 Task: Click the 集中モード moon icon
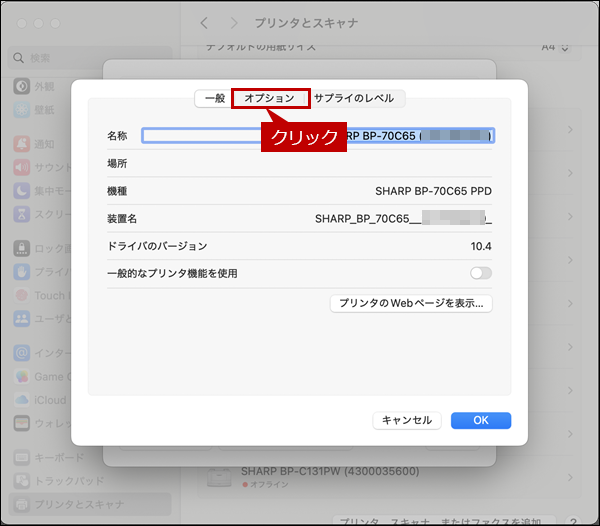click(x=21, y=191)
